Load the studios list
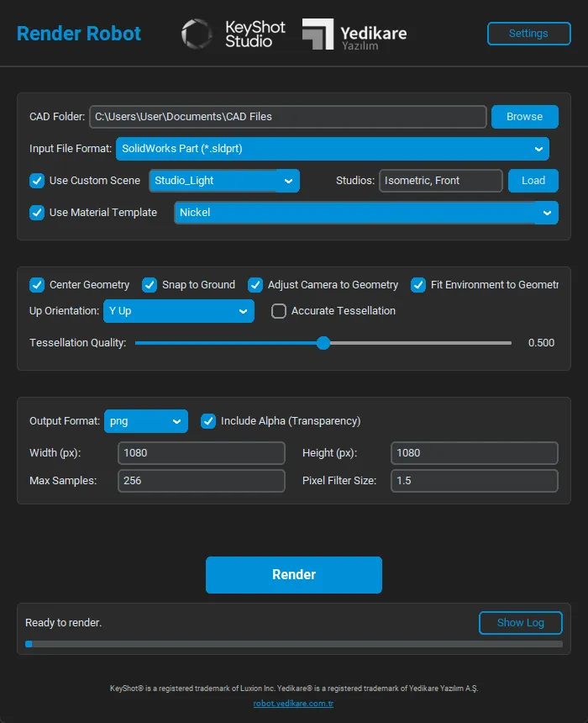 [533, 181]
